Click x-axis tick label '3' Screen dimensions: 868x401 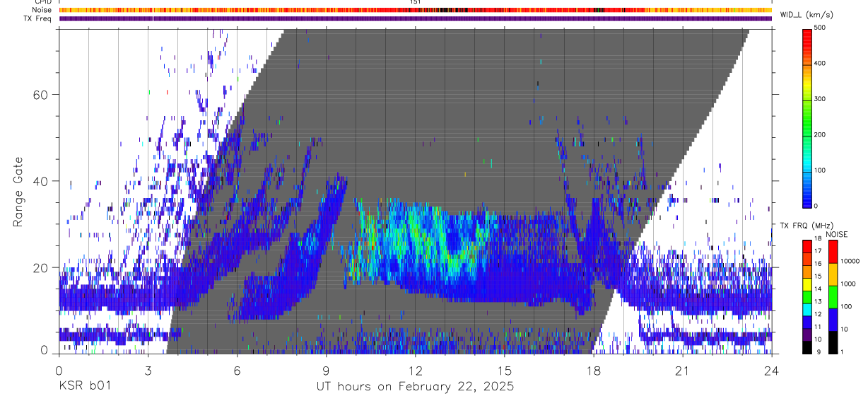point(148,370)
